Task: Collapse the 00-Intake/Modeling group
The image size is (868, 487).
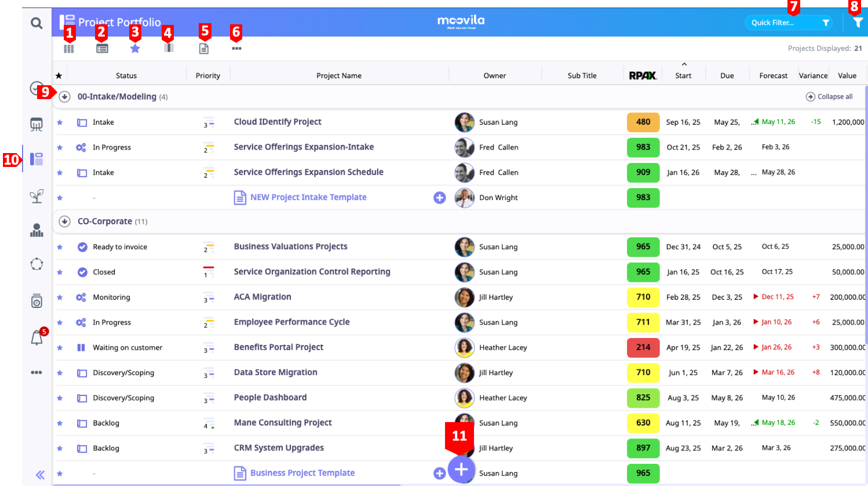Action: pos(65,97)
